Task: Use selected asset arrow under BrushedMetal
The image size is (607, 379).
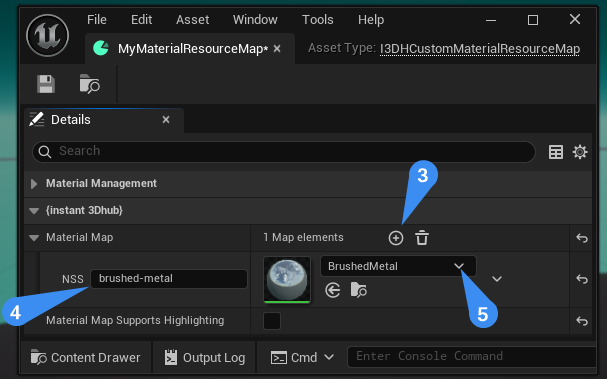Action: click(x=333, y=290)
